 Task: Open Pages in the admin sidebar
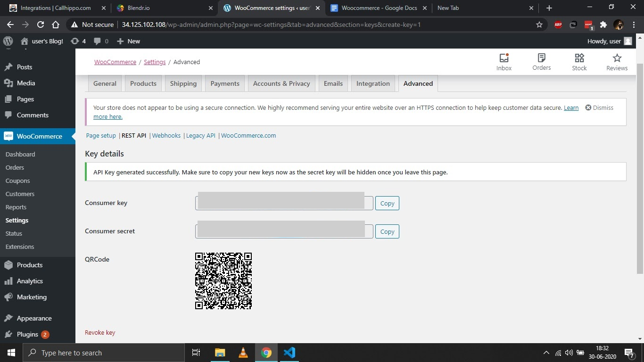pos(38,99)
